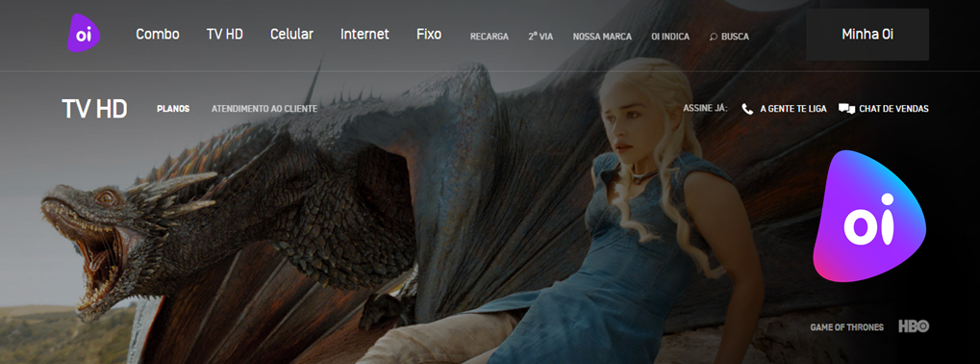Switch to the Planos tab
This screenshot has height=364, width=980.
(x=173, y=109)
